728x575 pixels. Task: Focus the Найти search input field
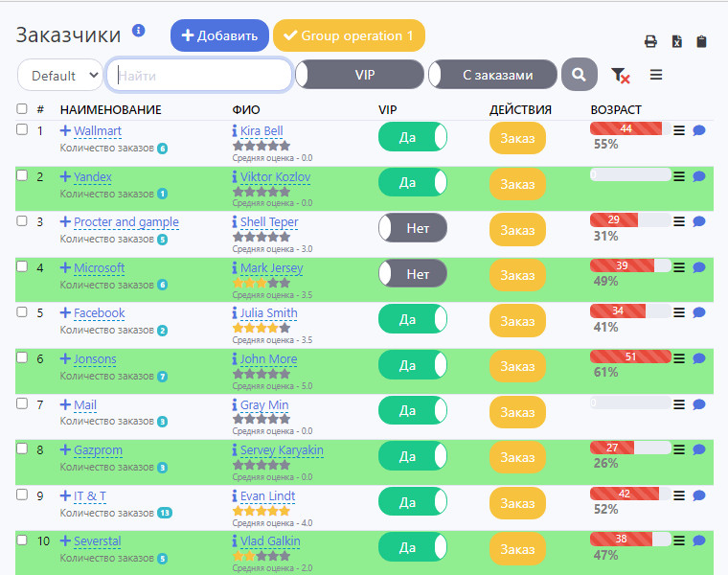tap(199, 75)
